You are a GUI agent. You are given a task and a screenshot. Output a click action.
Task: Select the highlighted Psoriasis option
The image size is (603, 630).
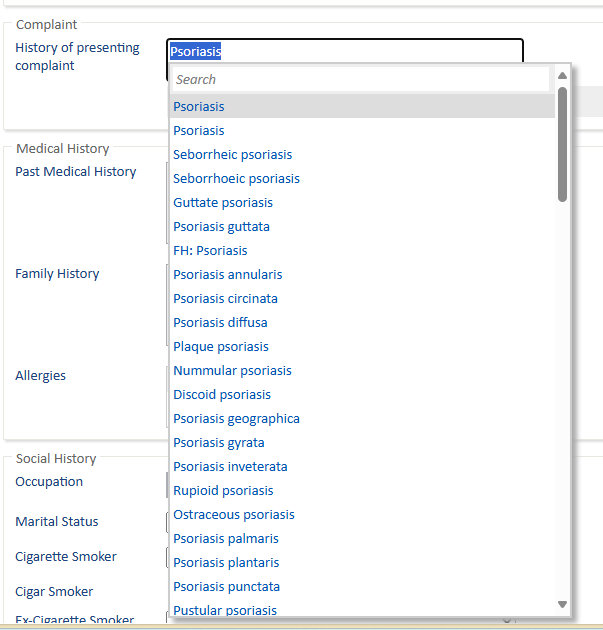click(x=199, y=107)
